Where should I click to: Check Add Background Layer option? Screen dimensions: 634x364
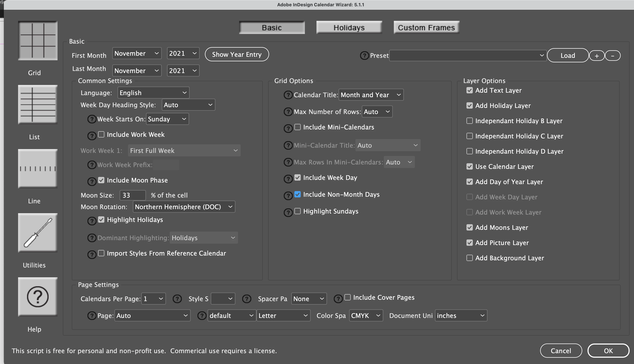click(x=470, y=258)
